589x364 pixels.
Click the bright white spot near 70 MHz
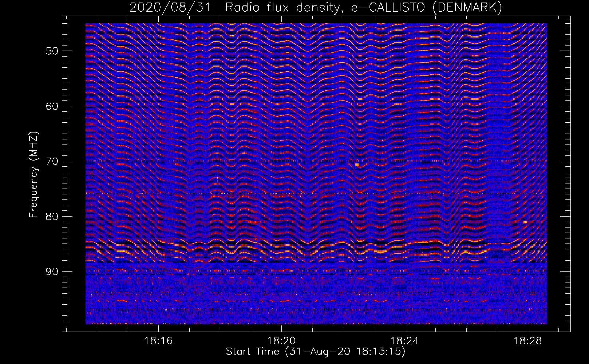click(x=357, y=165)
